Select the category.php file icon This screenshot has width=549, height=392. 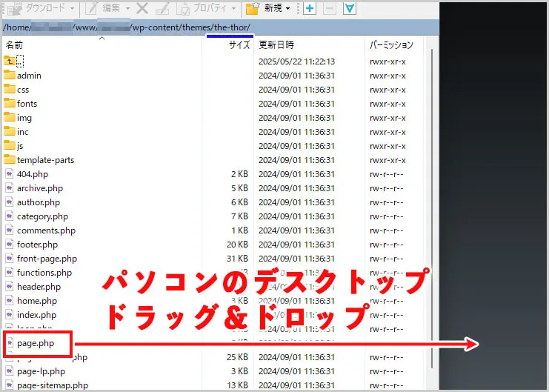pyautogui.click(x=10, y=216)
